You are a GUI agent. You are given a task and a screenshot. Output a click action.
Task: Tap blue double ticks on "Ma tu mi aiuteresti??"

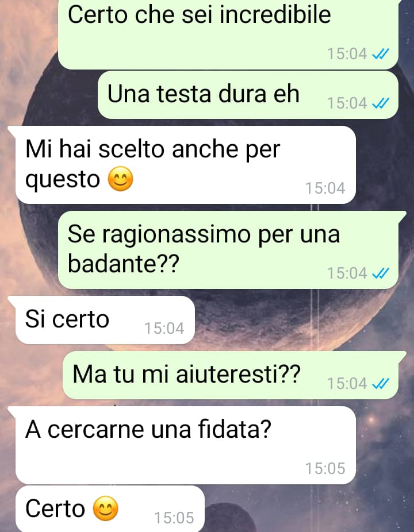click(x=381, y=383)
